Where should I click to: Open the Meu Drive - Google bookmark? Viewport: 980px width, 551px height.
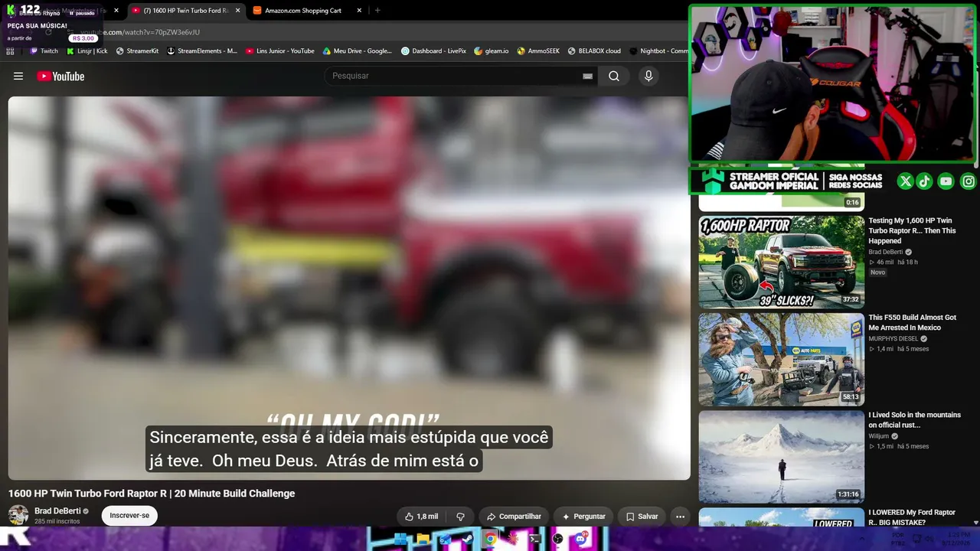point(358,51)
